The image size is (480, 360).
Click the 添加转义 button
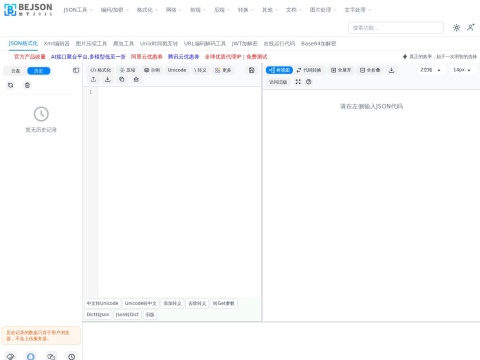tap(172, 303)
